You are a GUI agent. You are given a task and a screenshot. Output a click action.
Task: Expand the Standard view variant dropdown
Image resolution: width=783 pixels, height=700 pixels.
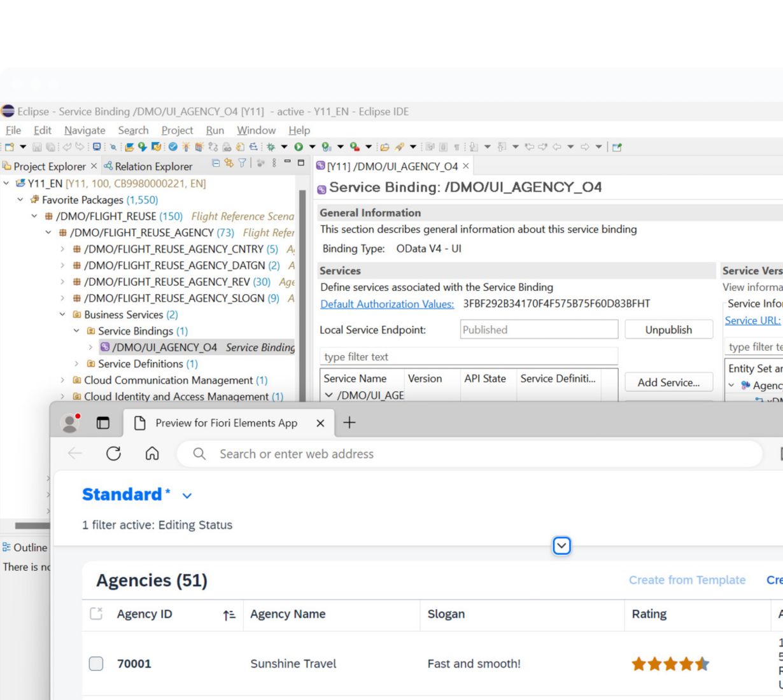(187, 496)
